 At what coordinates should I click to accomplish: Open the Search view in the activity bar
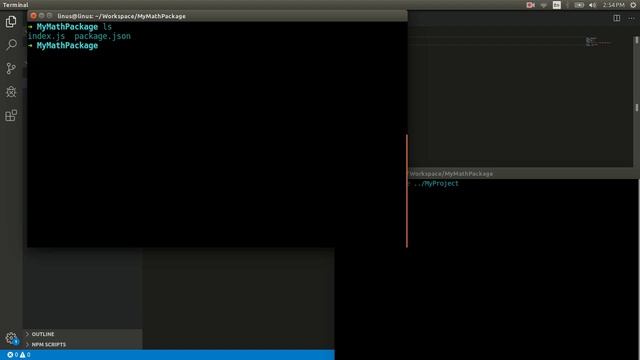pyautogui.click(x=11, y=44)
